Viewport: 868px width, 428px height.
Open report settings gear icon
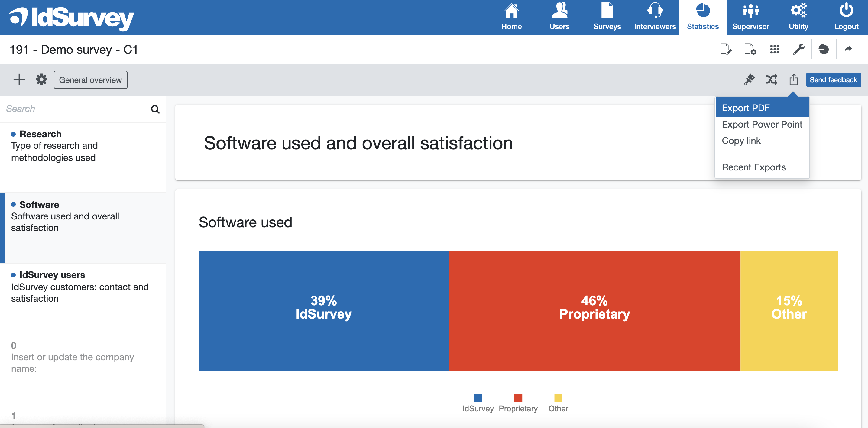coord(41,79)
